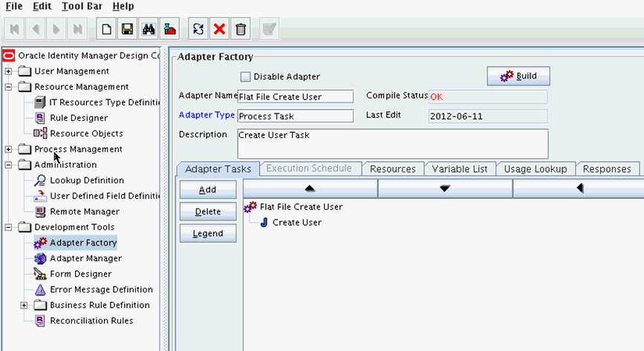This screenshot has height=351, width=644.
Task: Click the Java task icon beside Create User
Action: (x=264, y=223)
